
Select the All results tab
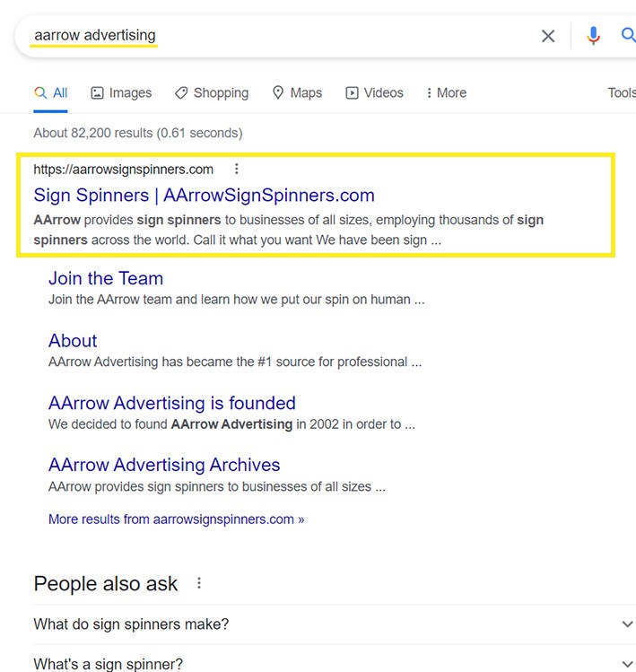[x=51, y=93]
